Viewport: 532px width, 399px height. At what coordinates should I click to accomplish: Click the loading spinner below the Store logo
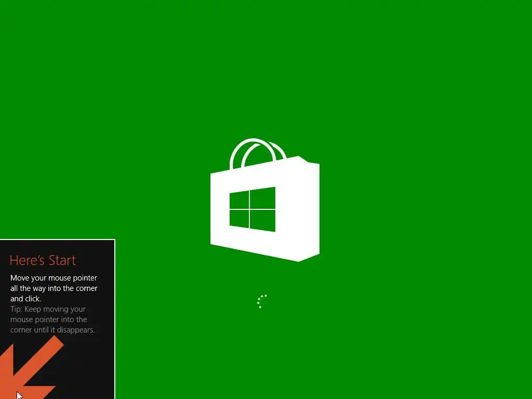click(262, 301)
